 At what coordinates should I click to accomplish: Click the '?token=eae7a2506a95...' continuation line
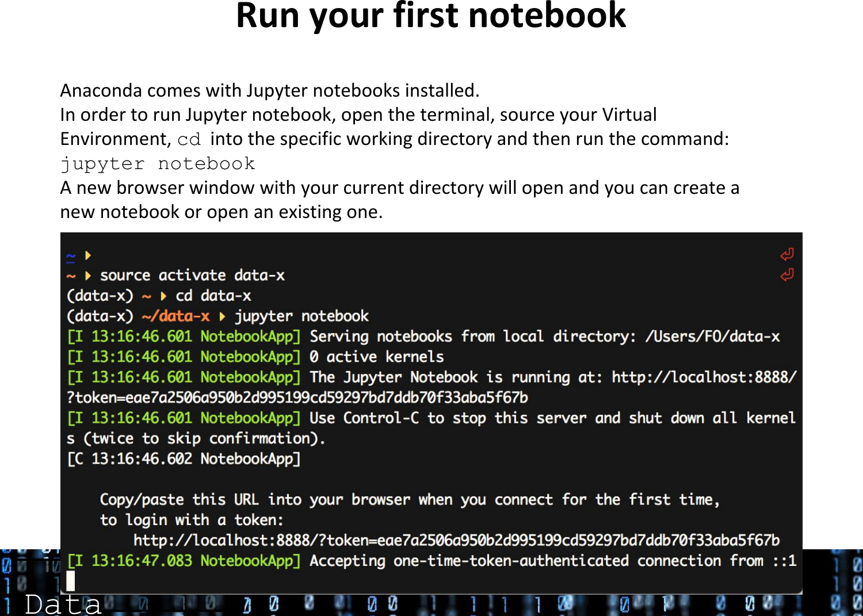(297, 397)
